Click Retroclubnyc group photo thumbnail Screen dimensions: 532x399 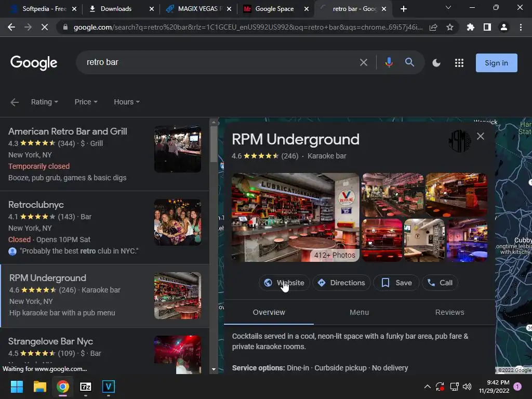pyautogui.click(x=178, y=222)
